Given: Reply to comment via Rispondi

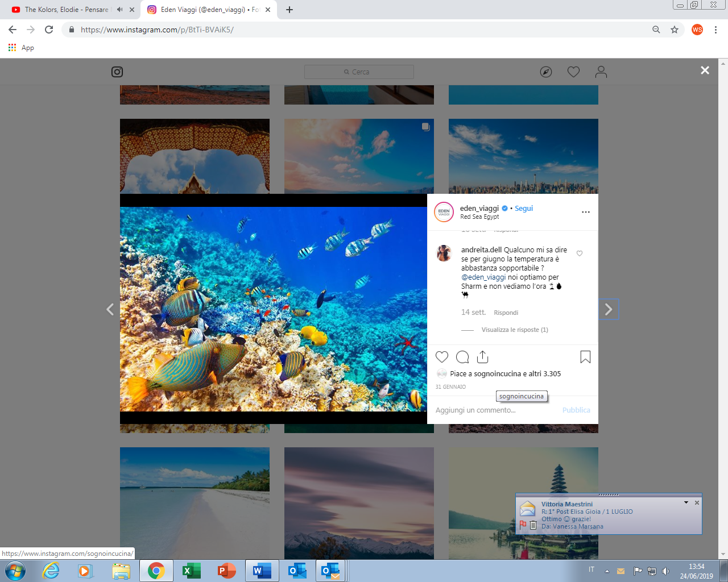Looking at the screenshot, I should [x=506, y=313].
